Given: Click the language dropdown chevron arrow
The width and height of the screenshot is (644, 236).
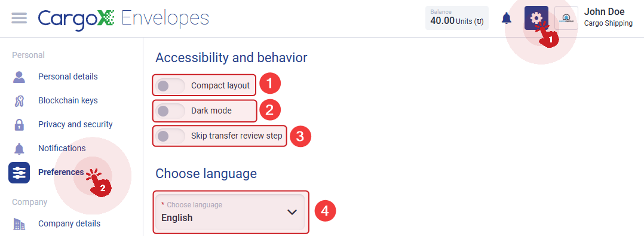Looking at the screenshot, I should (x=292, y=212).
